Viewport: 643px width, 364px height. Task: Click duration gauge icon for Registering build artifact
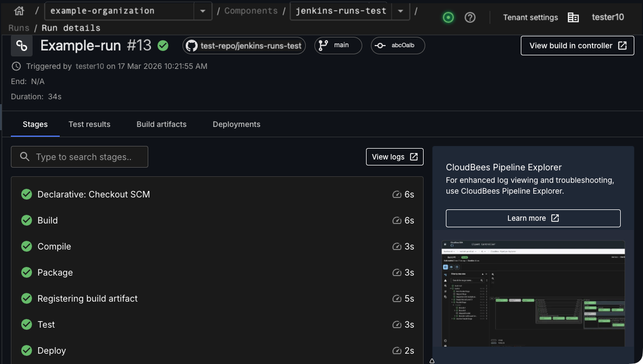coord(396,298)
